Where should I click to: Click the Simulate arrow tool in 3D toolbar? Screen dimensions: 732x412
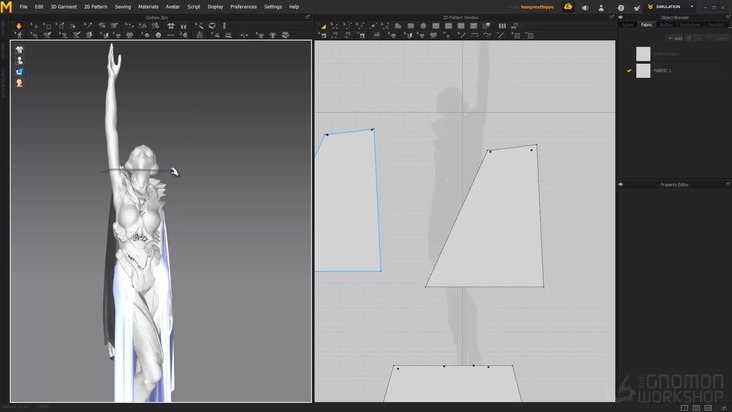pos(19,25)
